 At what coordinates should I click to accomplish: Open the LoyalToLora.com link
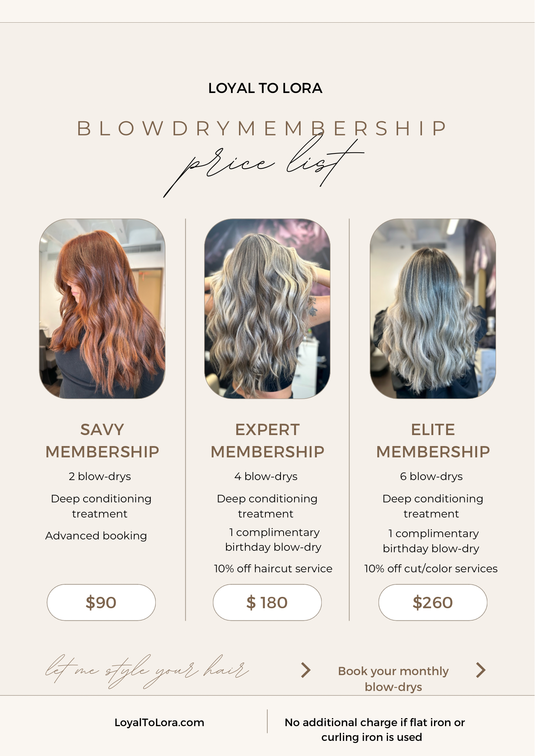click(x=159, y=722)
